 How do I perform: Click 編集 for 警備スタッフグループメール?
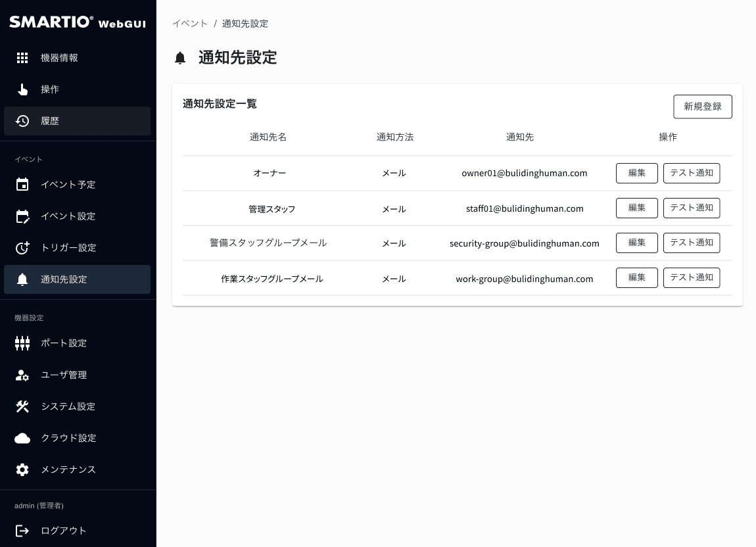pyautogui.click(x=636, y=243)
